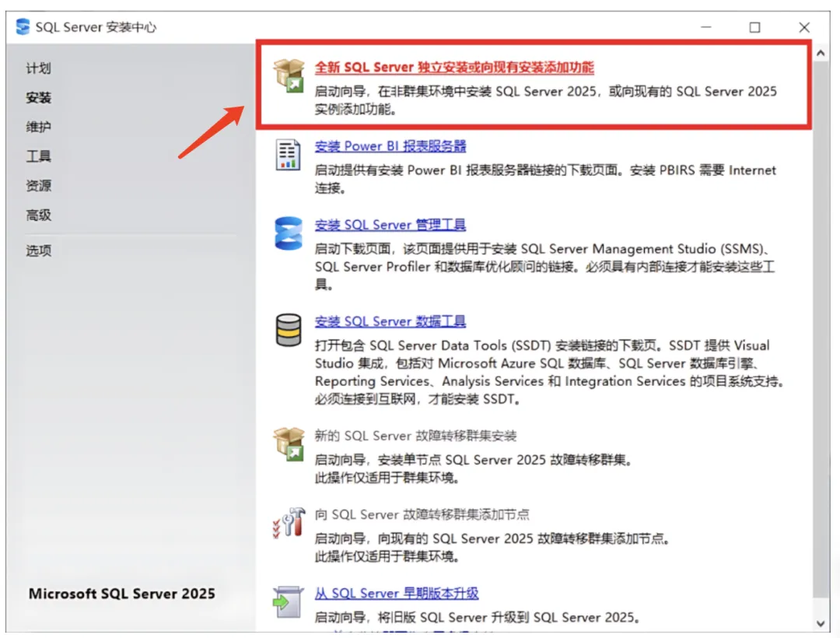Click the text 此操作仅适用于群集环境 under 添加节点
The width and height of the screenshot is (840, 638).
pyautogui.click(x=387, y=557)
